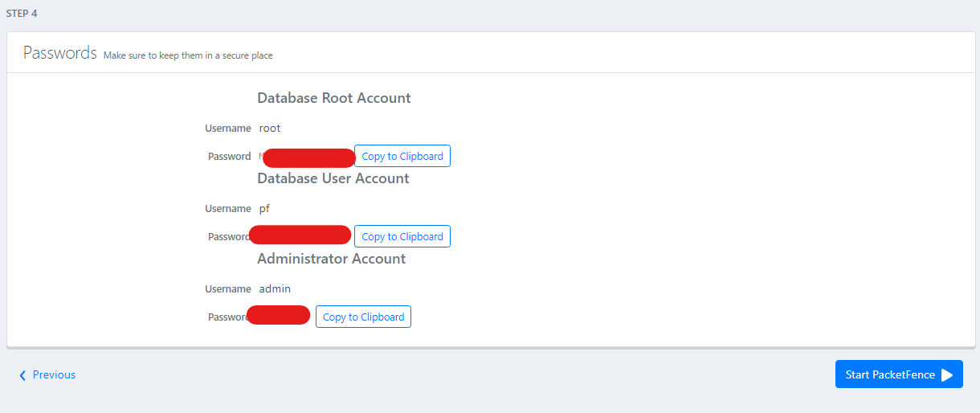The height and width of the screenshot is (413, 980).
Task: Click the left chevron icon beside Previous
Action: click(22, 375)
